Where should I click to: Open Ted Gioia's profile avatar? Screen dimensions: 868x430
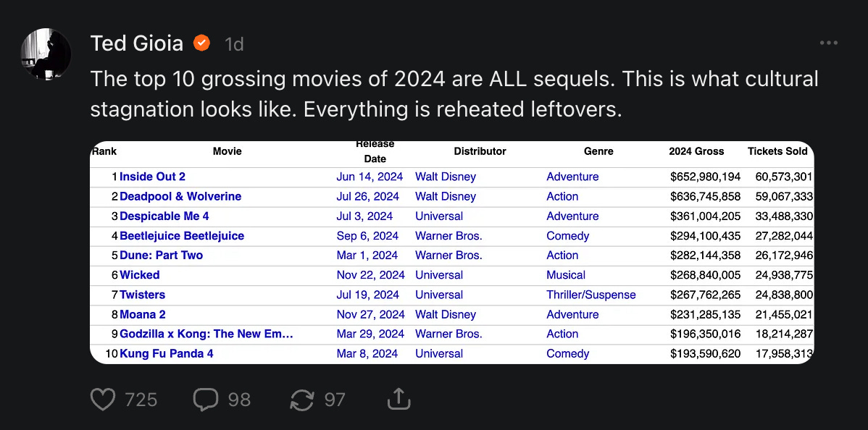(x=46, y=54)
